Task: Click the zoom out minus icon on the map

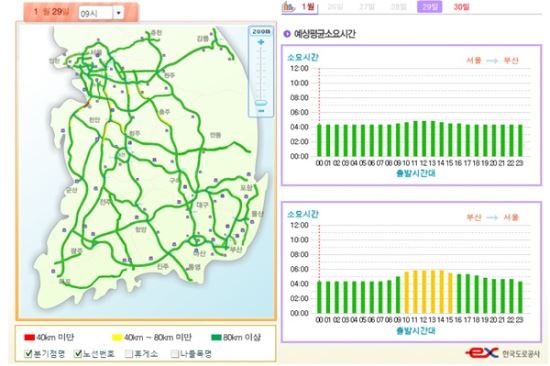Action: click(x=261, y=111)
